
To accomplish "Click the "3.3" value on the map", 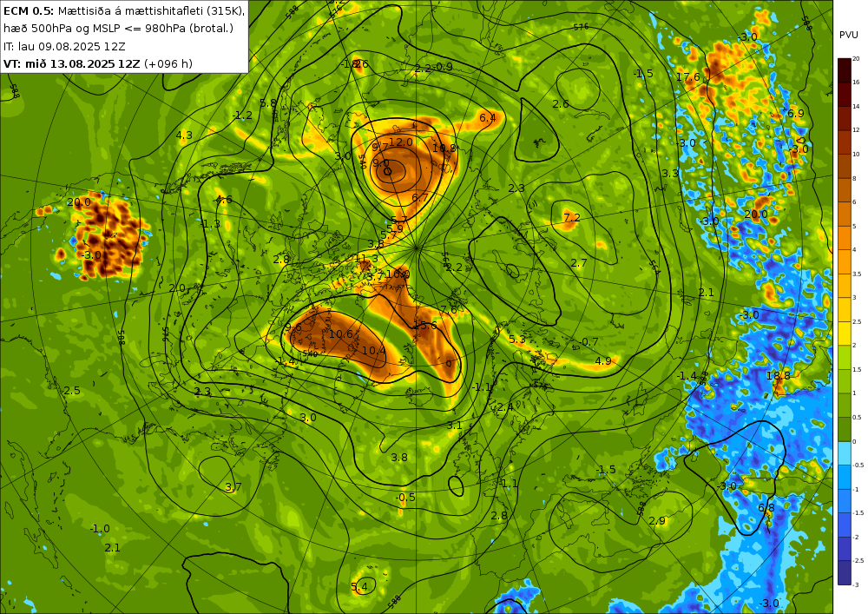I will [x=670, y=174].
